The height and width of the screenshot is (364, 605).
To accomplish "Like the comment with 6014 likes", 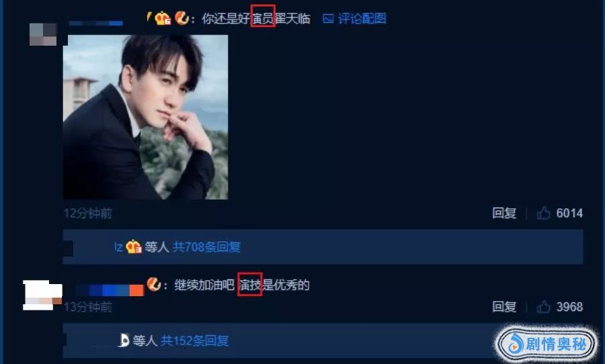I will tap(543, 212).
